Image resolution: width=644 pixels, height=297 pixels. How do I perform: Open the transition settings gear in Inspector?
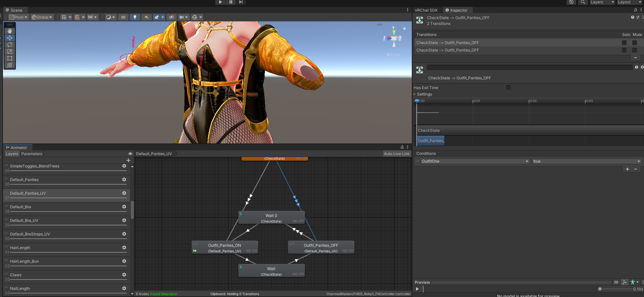[642, 67]
